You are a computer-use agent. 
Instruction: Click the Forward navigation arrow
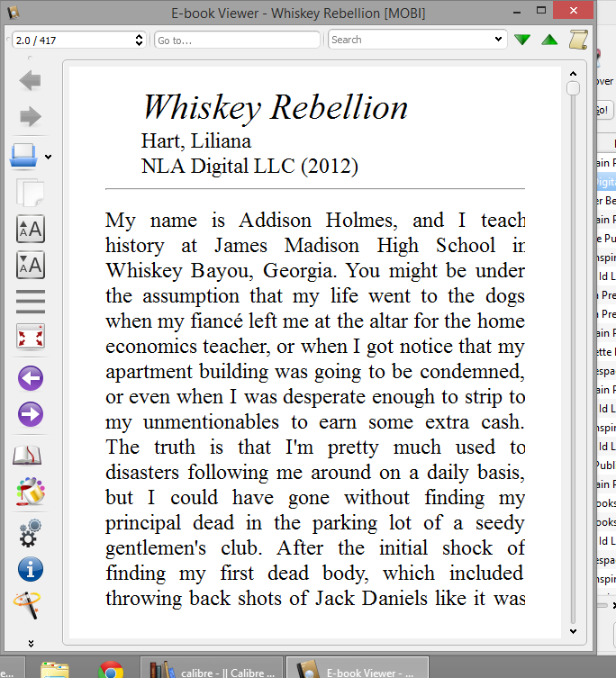pyautogui.click(x=30, y=116)
